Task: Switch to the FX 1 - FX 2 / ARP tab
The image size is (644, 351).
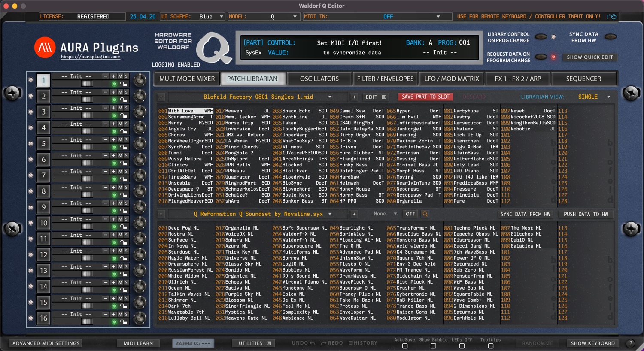Action: (518, 79)
